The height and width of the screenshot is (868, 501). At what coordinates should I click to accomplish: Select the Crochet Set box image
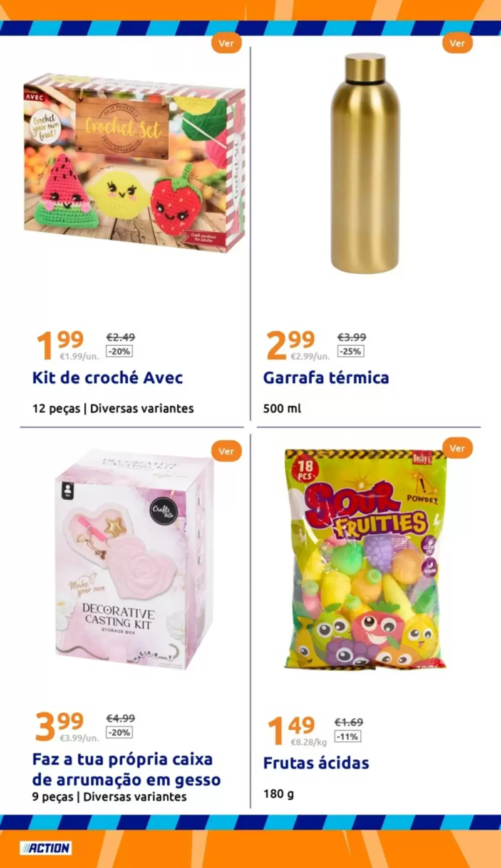pyautogui.click(x=134, y=164)
